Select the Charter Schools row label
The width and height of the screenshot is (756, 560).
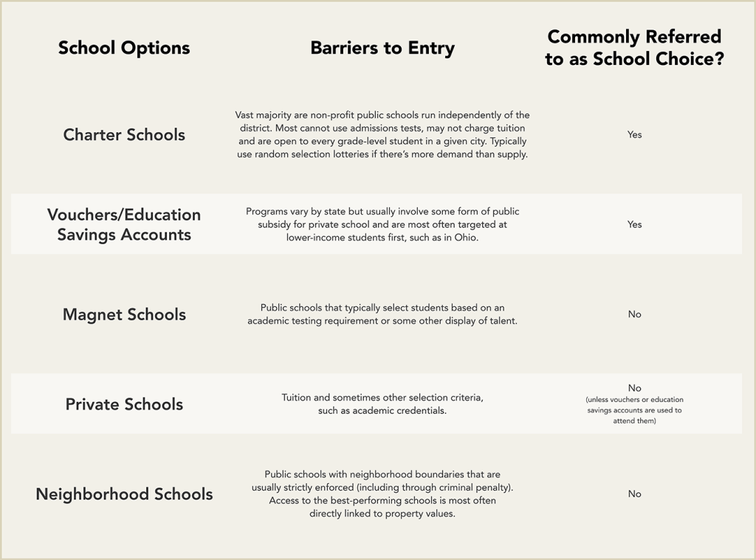(124, 134)
